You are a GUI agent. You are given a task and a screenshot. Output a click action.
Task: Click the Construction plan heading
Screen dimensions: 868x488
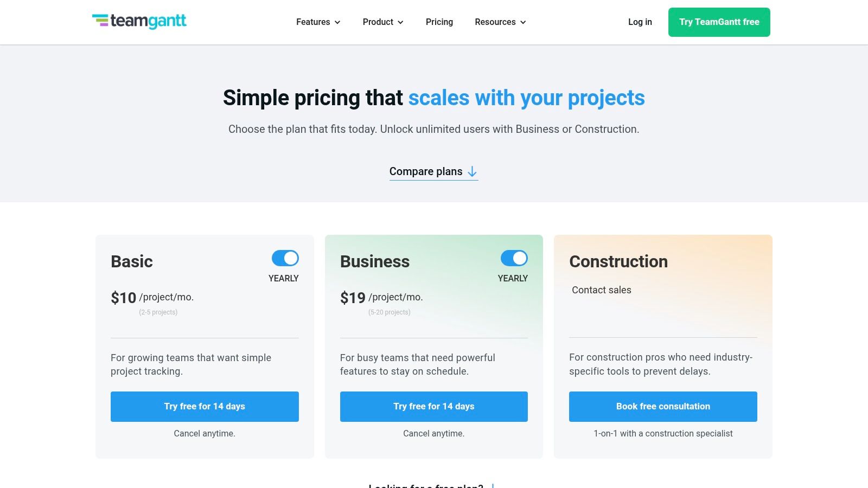618,262
